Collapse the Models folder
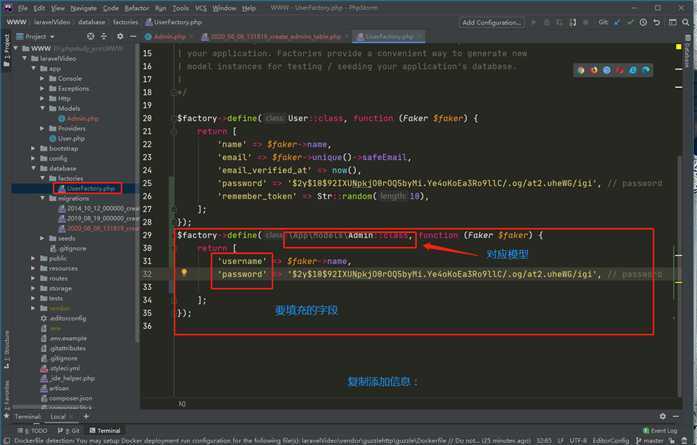 (42, 108)
